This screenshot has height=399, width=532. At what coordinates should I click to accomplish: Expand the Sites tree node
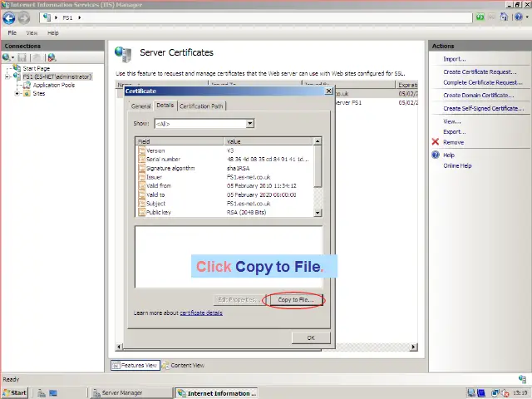click(17, 93)
